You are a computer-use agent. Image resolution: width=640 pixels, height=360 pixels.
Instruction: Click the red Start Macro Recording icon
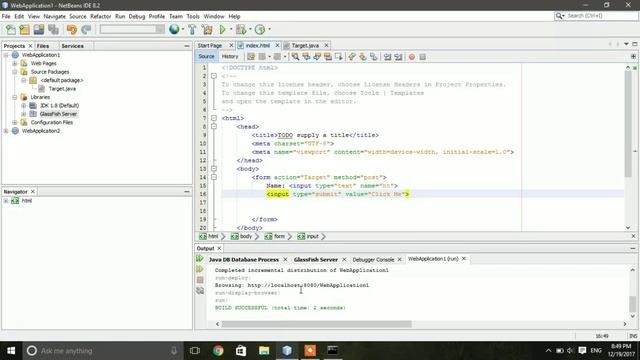412,57
